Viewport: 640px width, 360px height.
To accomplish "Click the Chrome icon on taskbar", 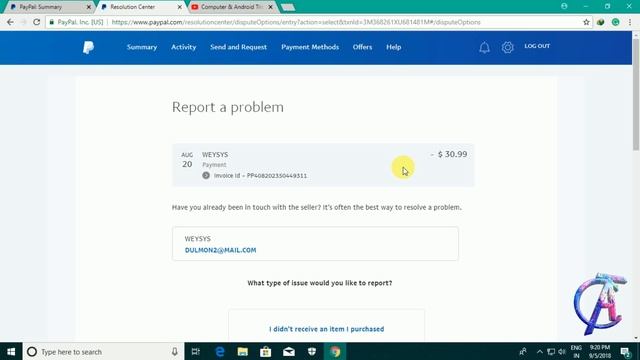I will 335,351.
